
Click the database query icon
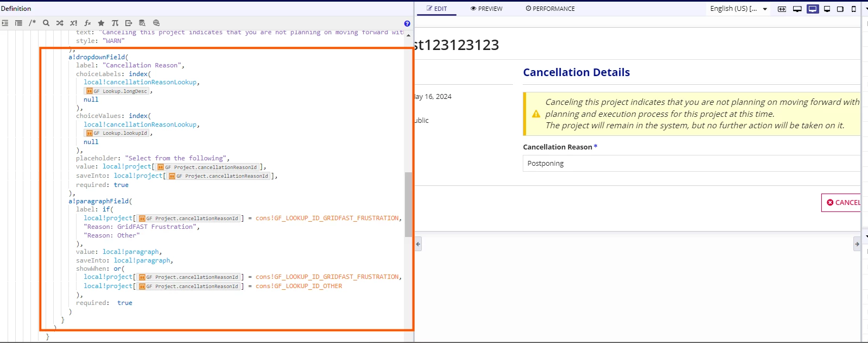[142, 23]
